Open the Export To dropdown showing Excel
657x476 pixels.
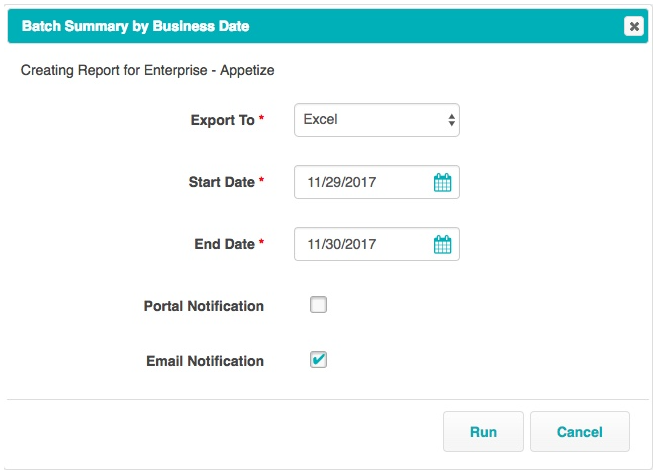coord(376,120)
